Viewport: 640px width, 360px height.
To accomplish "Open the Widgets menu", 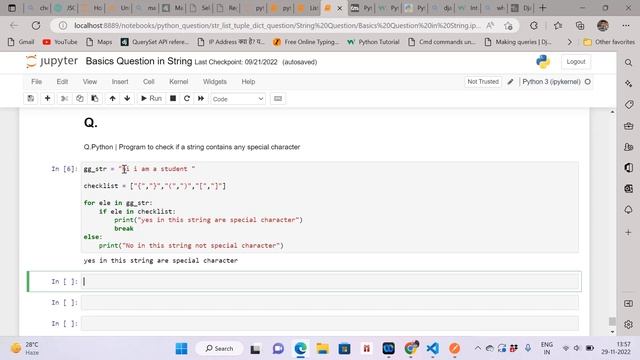I will pyautogui.click(x=215, y=82).
